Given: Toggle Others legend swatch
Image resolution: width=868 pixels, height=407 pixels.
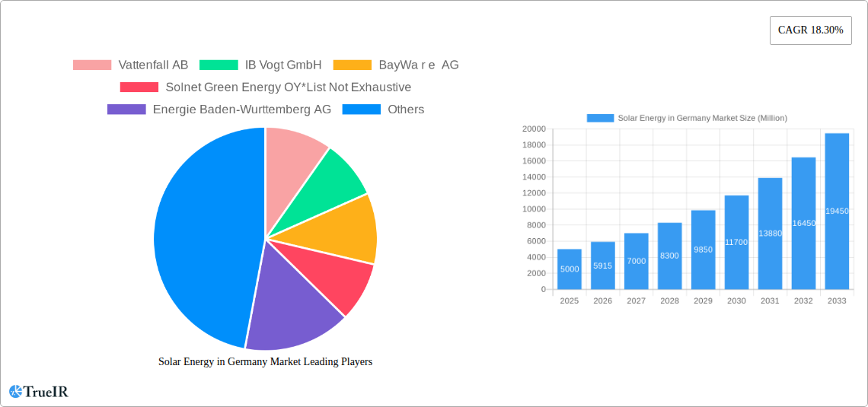Looking at the screenshot, I should pos(362,109).
